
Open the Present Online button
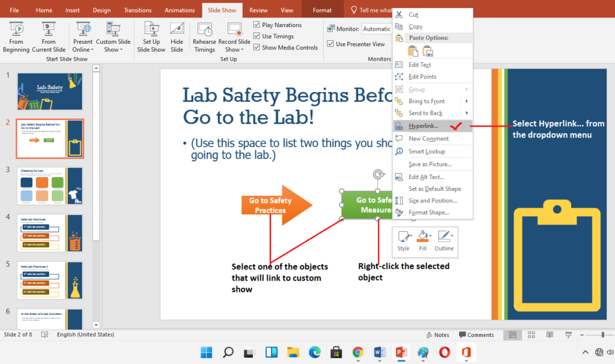(x=83, y=37)
